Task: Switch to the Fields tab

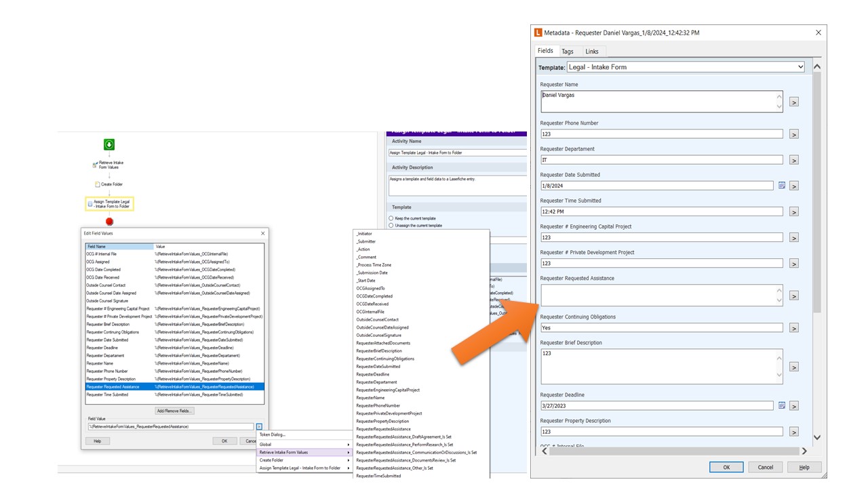Action: pyautogui.click(x=545, y=51)
